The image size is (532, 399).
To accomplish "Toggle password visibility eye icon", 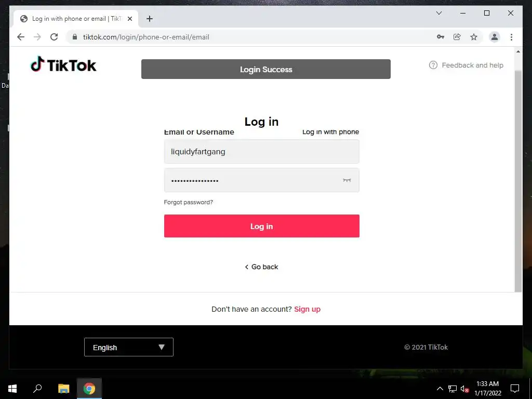I will tap(347, 180).
